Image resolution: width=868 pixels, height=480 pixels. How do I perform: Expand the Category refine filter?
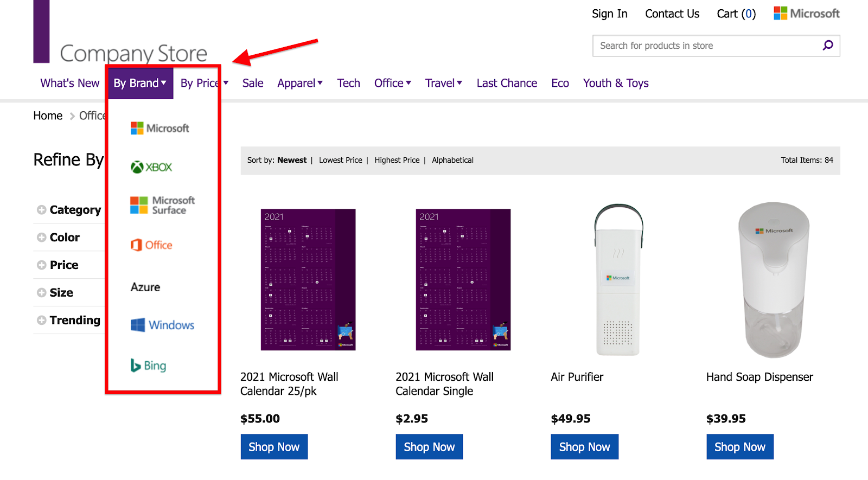click(69, 210)
